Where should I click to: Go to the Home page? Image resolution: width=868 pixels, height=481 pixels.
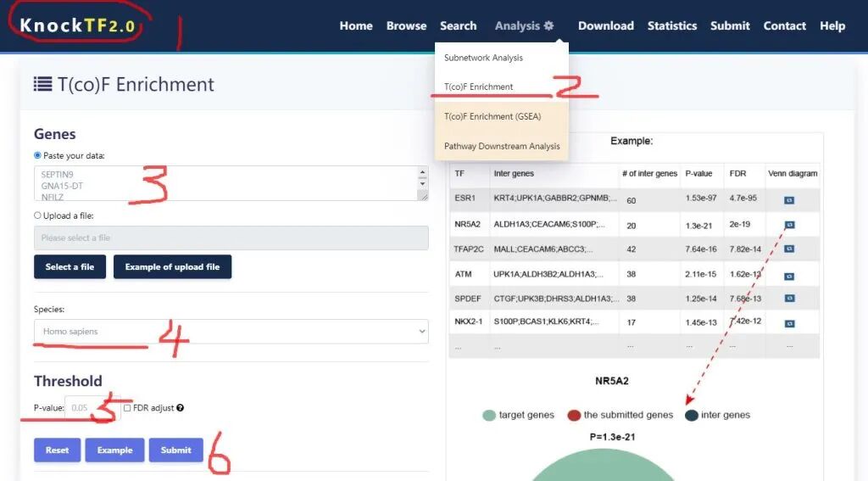(356, 25)
